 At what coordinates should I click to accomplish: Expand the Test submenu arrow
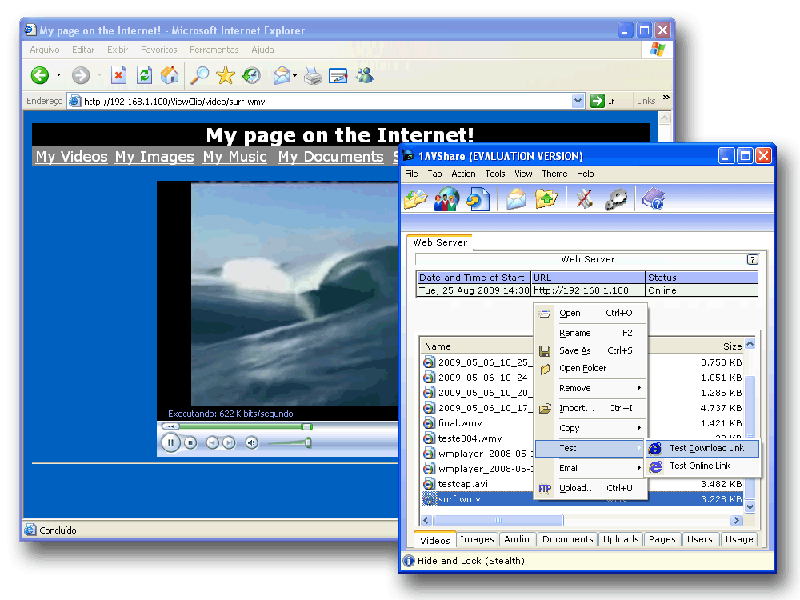(x=640, y=448)
